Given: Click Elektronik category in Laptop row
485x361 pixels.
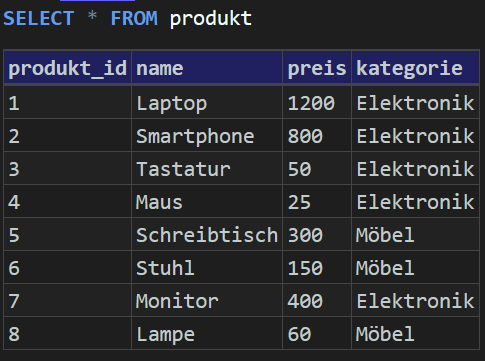Looking at the screenshot, I should [x=416, y=103].
